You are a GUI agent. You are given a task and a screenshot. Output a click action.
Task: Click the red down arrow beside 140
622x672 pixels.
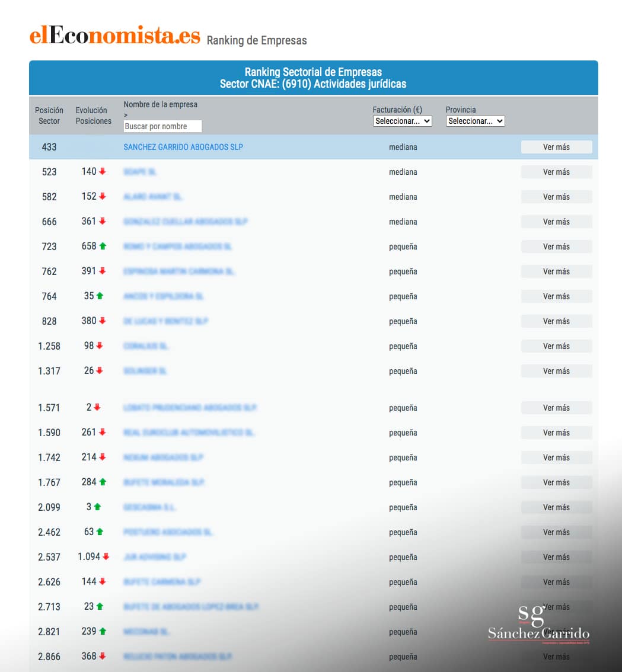(103, 171)
